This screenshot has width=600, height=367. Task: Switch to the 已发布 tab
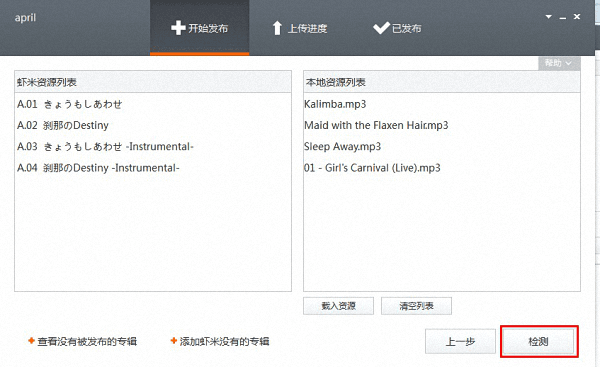397,28
